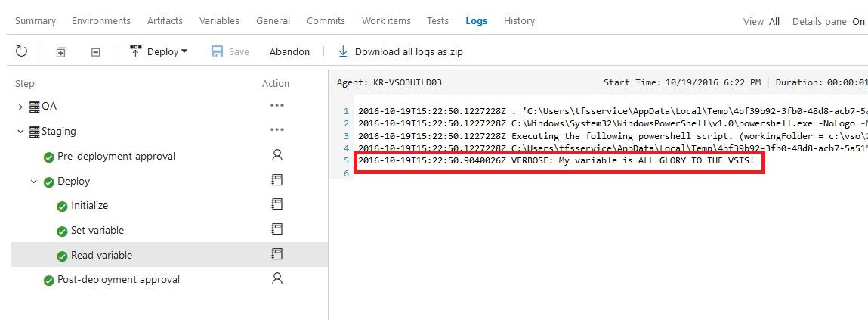Select the Post-deployment approval step
Image resolution: width=868 pixels, height=320 pixels.
tap(119, 279)
